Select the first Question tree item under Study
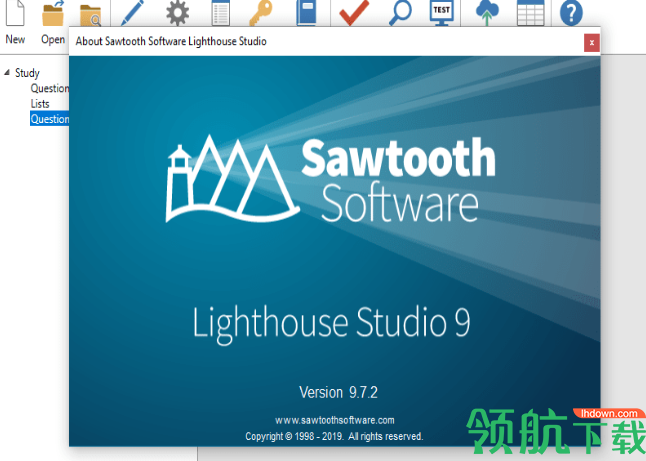 pyautogui.click(x=49, y=88)
